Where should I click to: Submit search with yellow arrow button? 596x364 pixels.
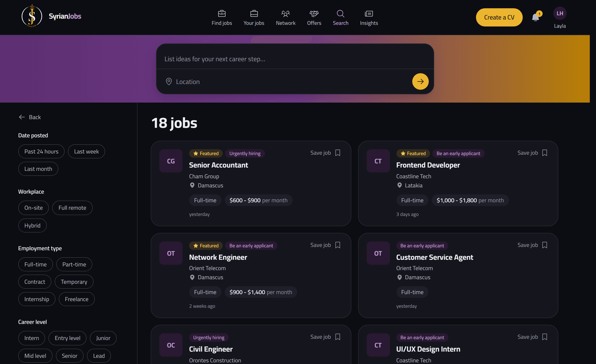[x=420, y=81]
